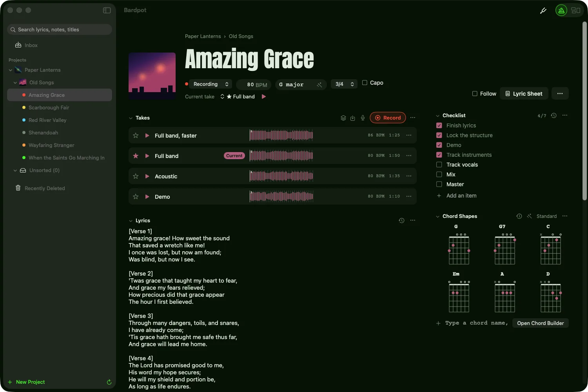
Task: Open Chord Builder
Action: (540, 323)
